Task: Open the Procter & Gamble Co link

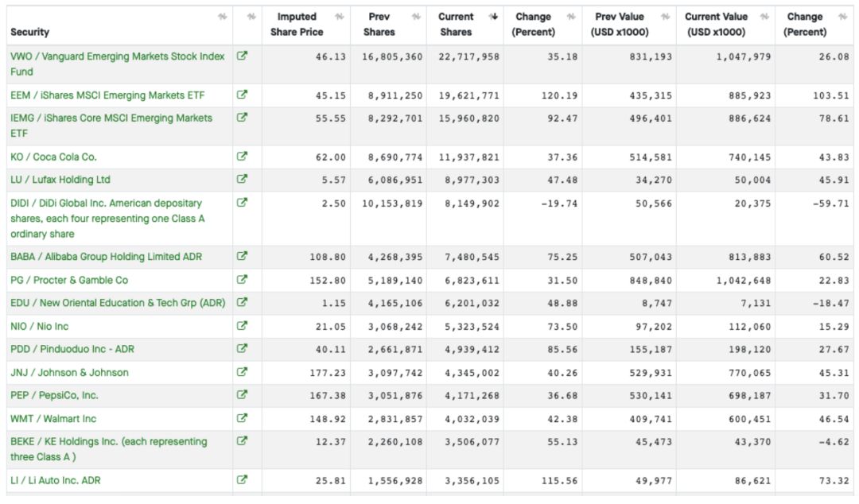Action: tap(69, 280)
